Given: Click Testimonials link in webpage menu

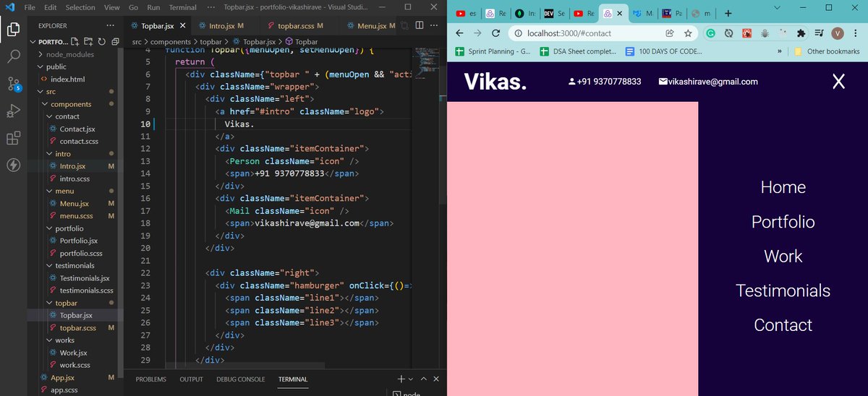Looking at the screenshot, I should [783, 290].
